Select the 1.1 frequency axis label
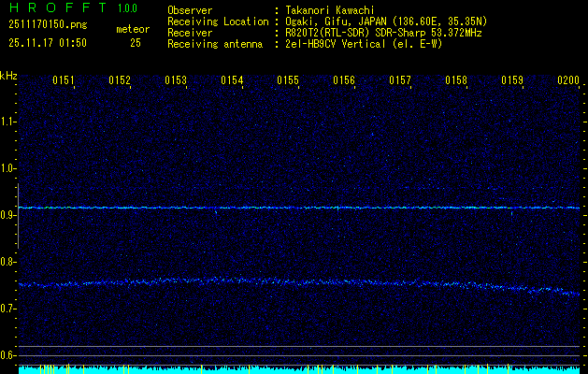Viewport: 588px width, 374px height. pos(7,121)
